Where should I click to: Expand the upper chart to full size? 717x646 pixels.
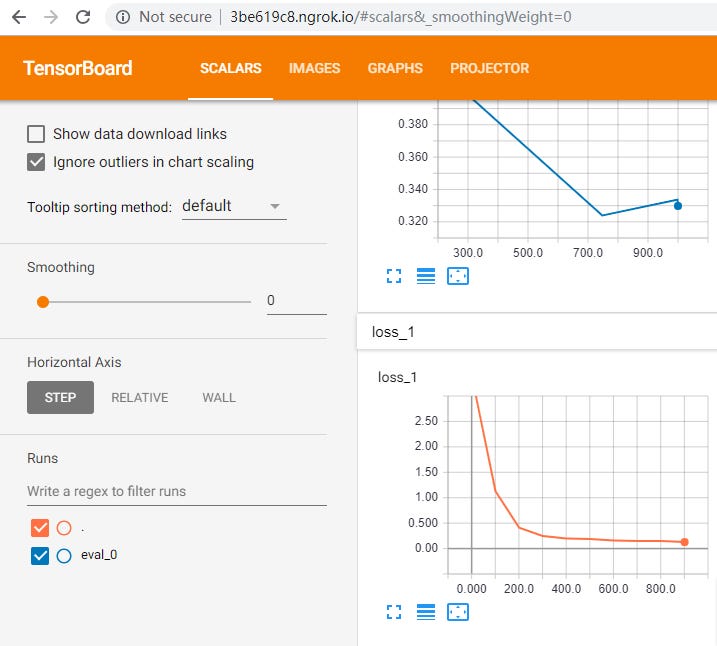point(394,276)
